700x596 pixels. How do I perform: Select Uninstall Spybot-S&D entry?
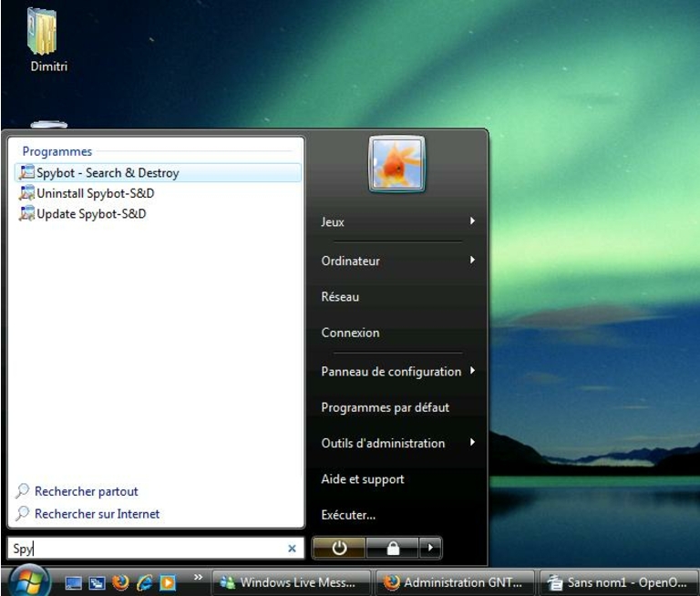tap(158, 193)
